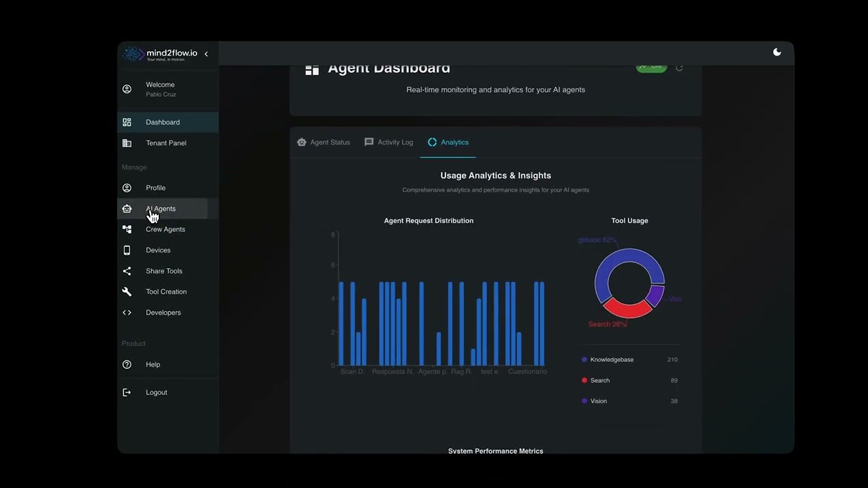Click the "Rag R." axis label
The height and width of the screenshot is (488, 868).
[461, 371]
